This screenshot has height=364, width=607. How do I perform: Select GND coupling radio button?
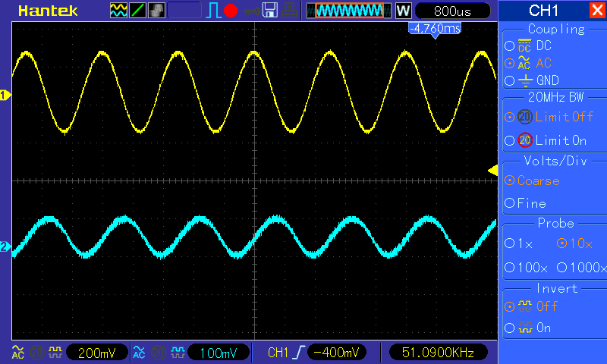[x=509, y=80]
